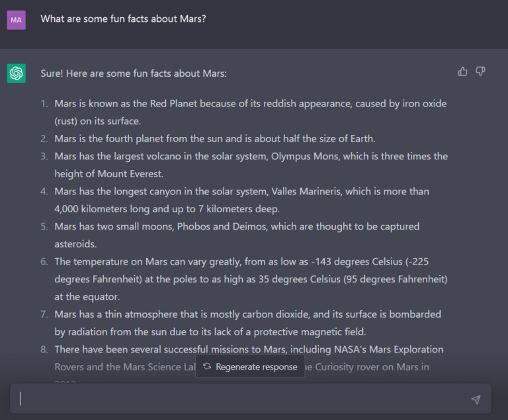Give the response a thumbs up
The image size is (508, 420).
462,71
